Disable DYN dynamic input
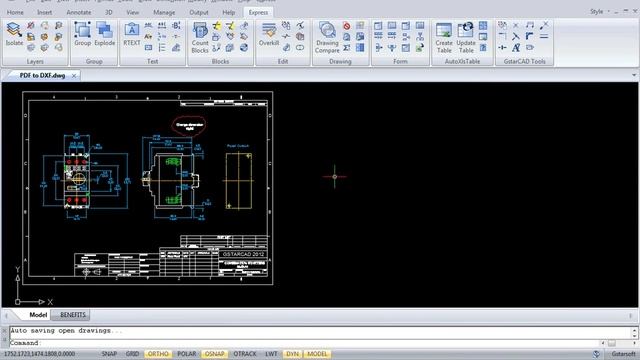 (292, 354)
